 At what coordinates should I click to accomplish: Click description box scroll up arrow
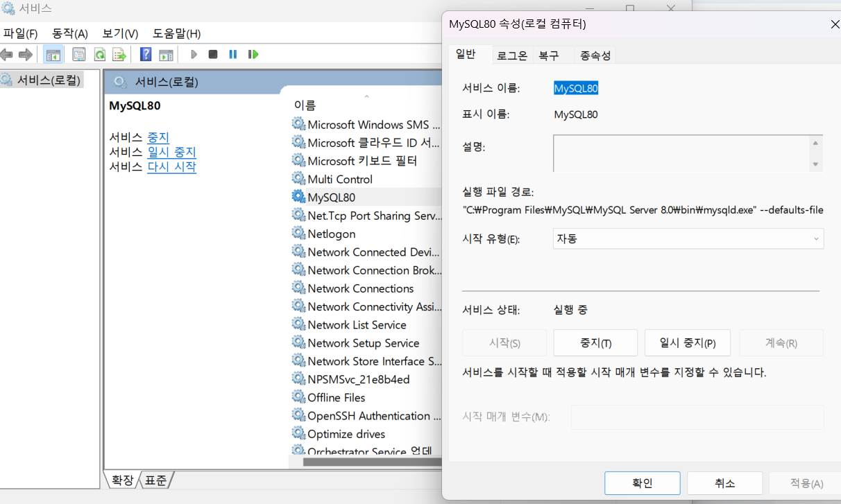tap(816, 143)
